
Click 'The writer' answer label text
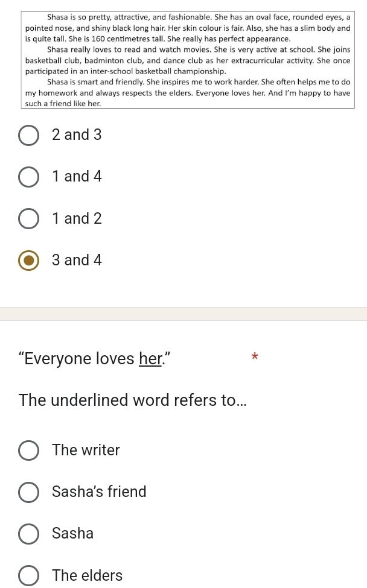[x=86, y=450]
